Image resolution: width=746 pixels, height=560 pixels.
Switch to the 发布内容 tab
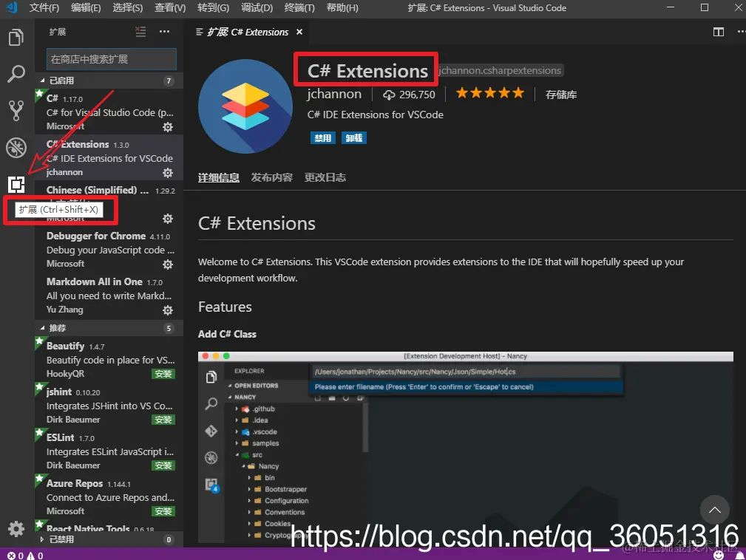[x=271, y=178]
